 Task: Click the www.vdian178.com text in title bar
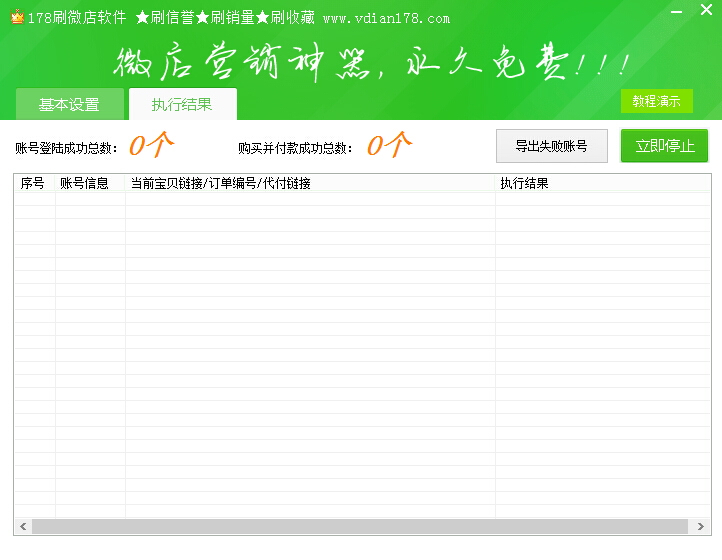[386, 18]
